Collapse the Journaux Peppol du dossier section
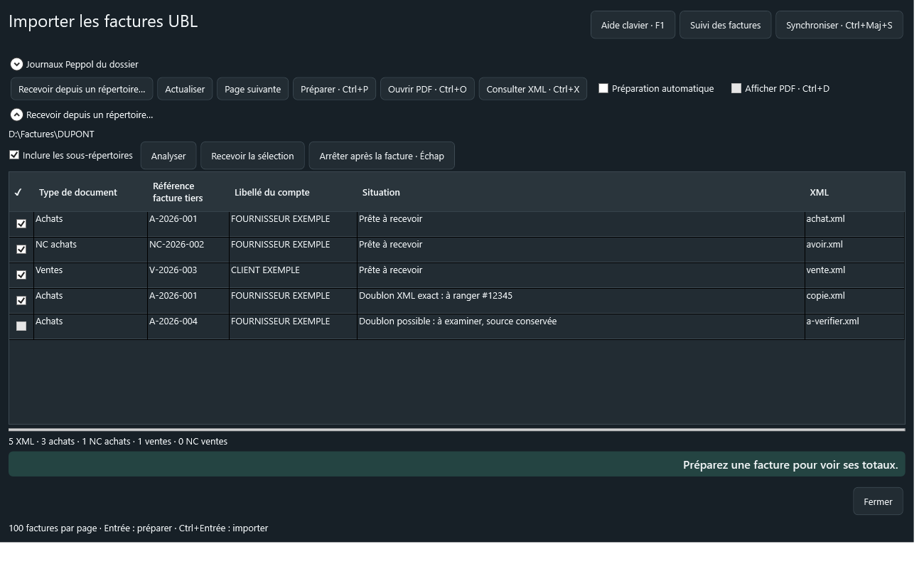This screenshot has height=569, width=924. (16, 64)
